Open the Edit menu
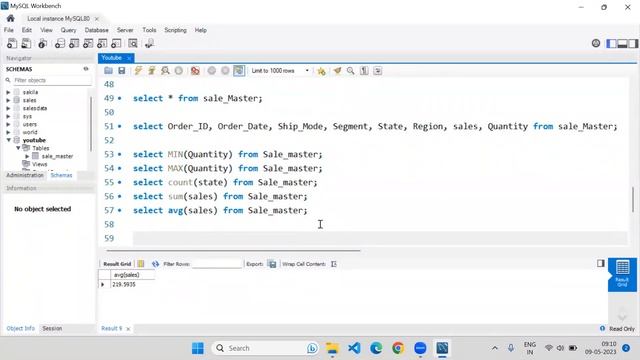The image size is (640, 360). [x=27, y=30]
